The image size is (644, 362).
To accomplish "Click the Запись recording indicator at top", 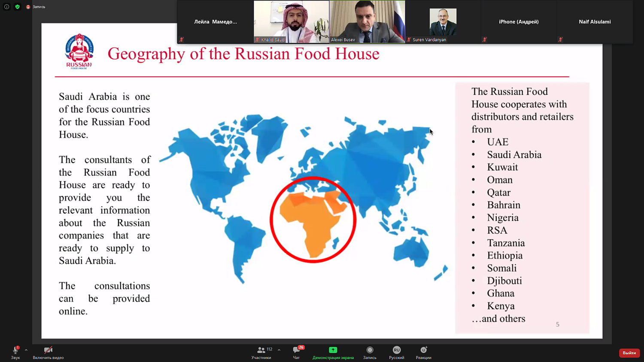I will 36,6.
